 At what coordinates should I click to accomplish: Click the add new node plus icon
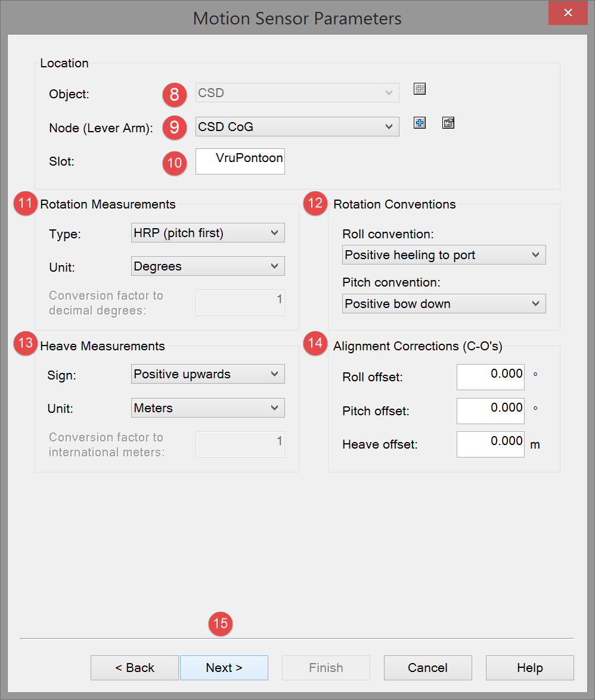point(420,123)
